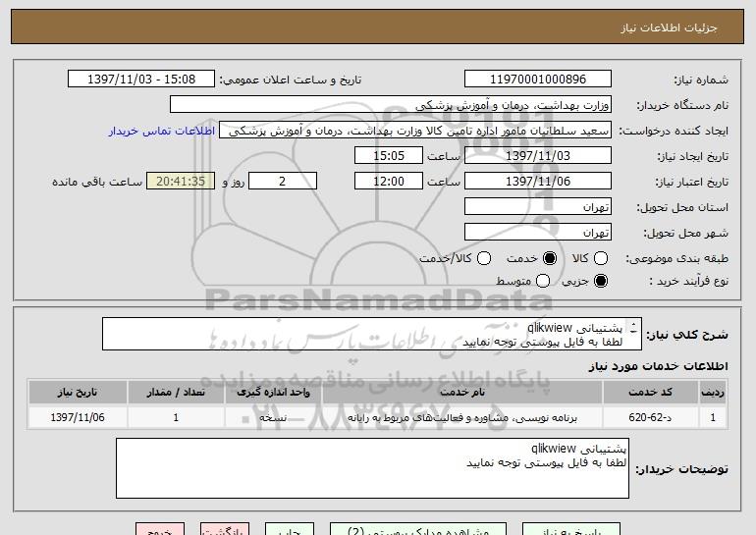The image size is (756, 535).
Task: Click the واحد اندازه گیری column header
Action: tap(273, 393)
